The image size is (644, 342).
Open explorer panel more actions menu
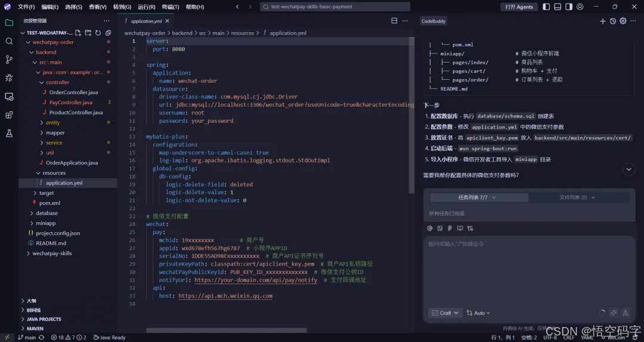[x=107, y=20]
